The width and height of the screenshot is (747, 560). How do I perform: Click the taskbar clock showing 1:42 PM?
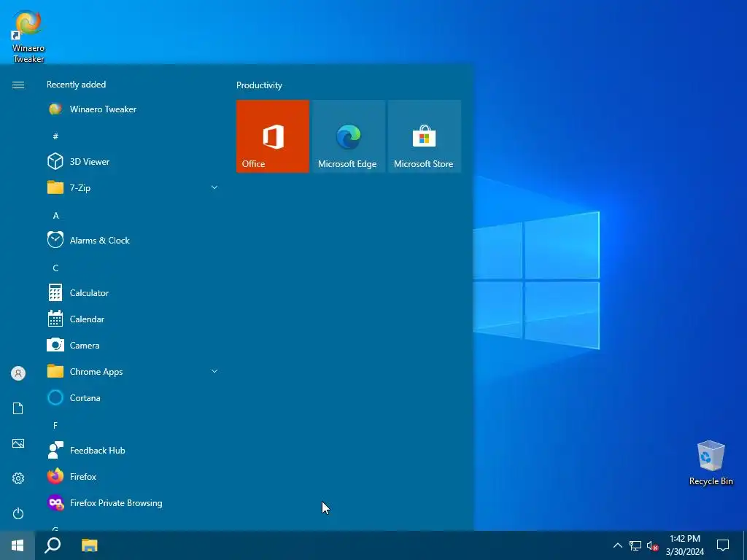684,545
